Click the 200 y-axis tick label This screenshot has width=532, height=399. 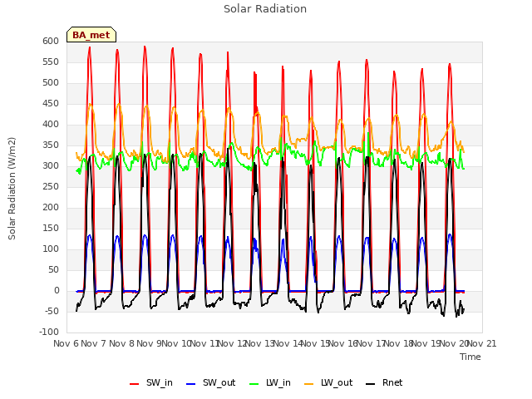click(51, 207)
